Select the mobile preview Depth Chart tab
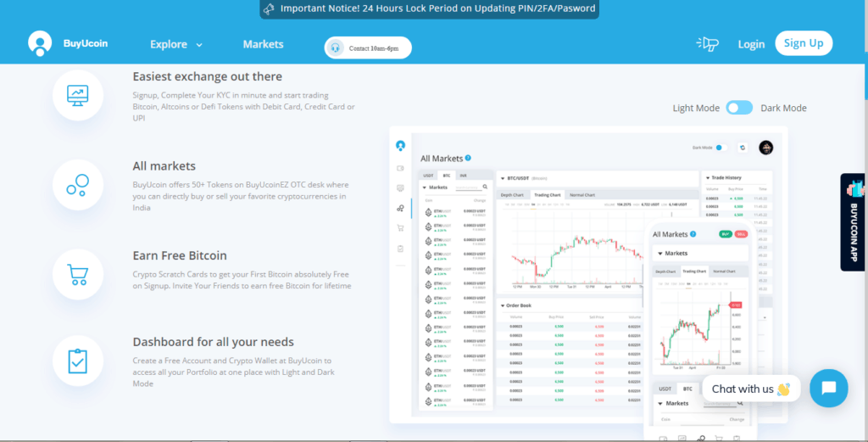The height and width of the screenshot is (442, 868). pyautogui.click(x=666, y=271)
